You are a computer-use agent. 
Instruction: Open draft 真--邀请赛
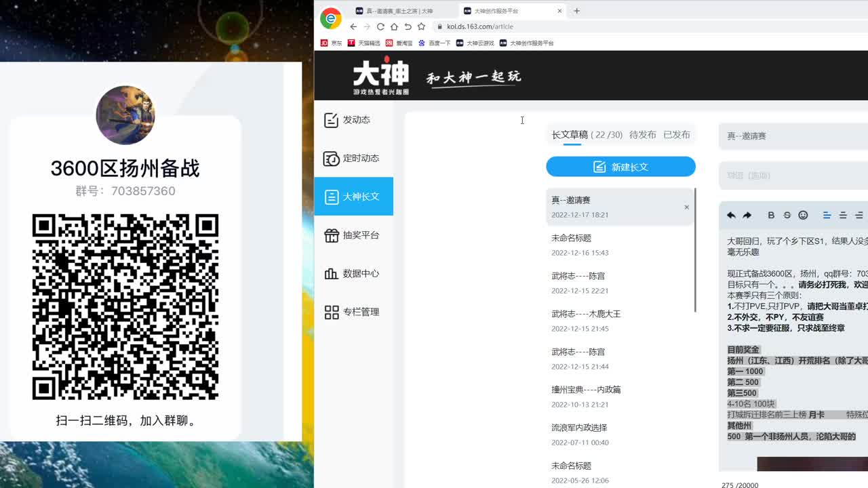(620, 207)
